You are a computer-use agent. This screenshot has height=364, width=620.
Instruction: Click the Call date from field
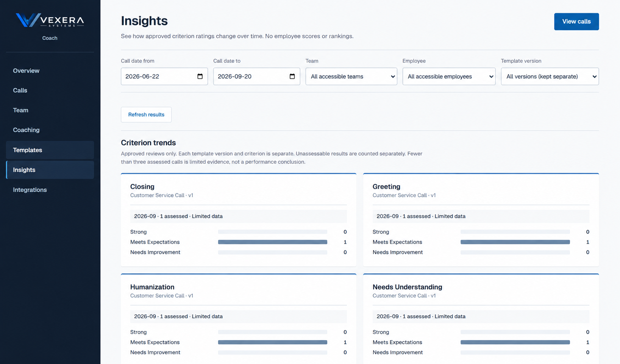tap(164, 77)
